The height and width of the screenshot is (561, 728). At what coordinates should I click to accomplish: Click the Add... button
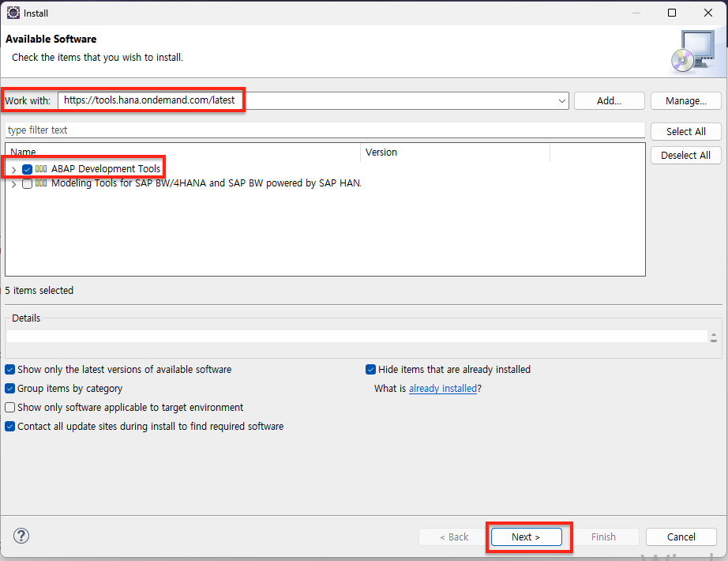coord(609,101)
